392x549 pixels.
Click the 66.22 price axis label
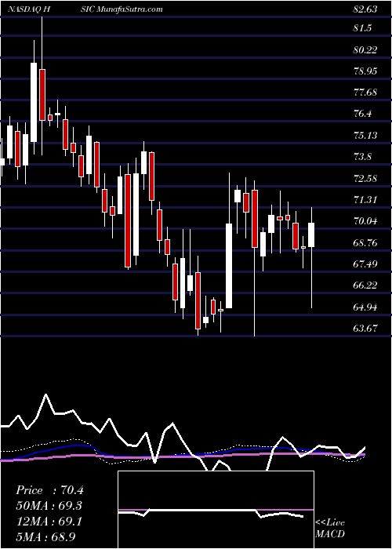(365, 285)
